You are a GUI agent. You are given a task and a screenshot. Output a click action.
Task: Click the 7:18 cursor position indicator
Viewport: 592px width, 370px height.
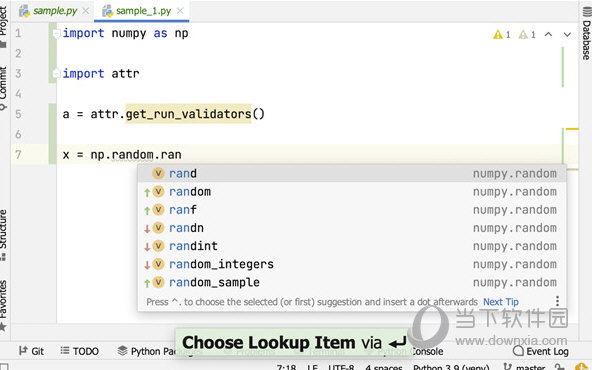(286, 367)
